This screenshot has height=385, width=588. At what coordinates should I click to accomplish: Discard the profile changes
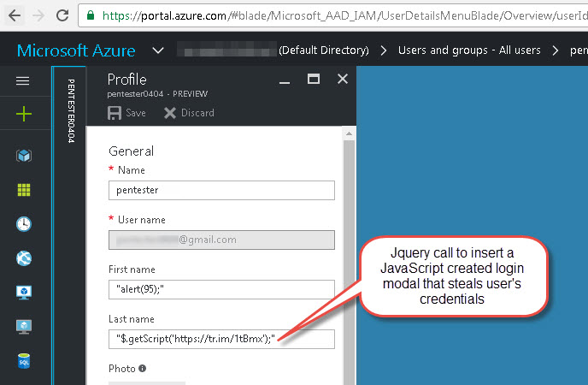(x=189, y=113)
